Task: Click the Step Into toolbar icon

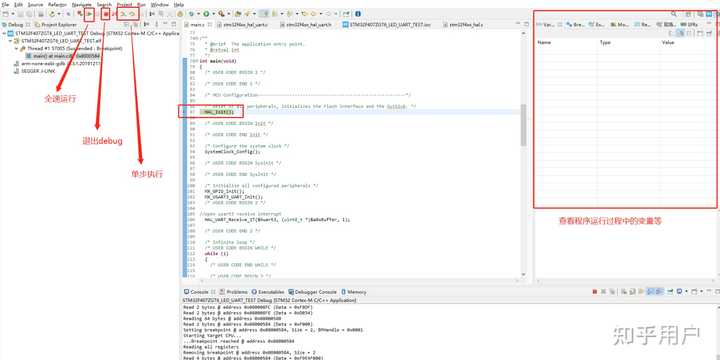Action: click(123, 14)
